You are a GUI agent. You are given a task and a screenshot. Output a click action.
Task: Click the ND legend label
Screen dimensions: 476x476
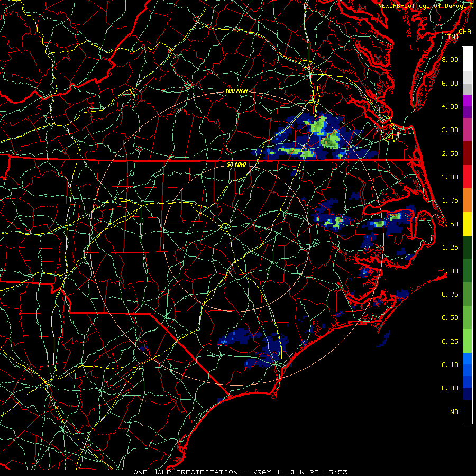[x=454, y=412]
